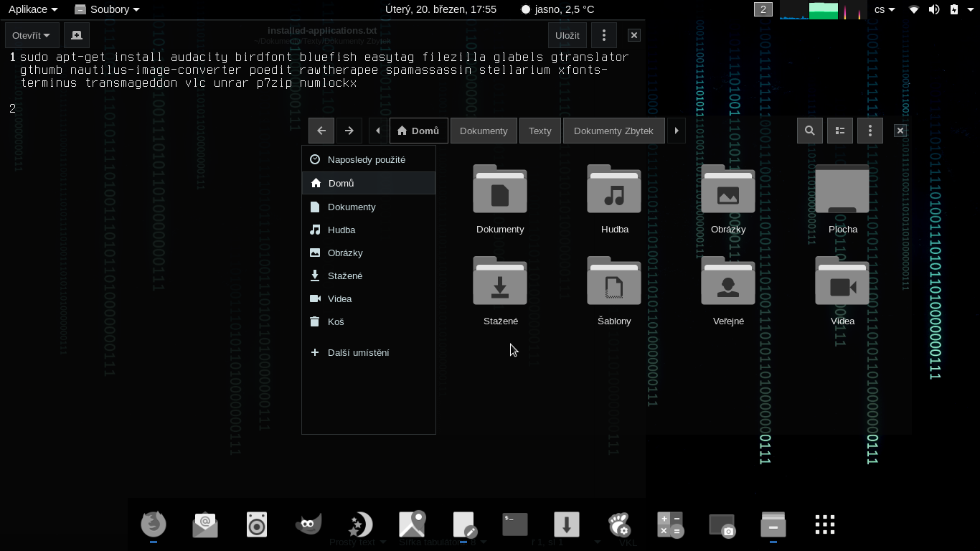Open the cs keyboard layout dropdown
The height and width of the screenshot is (551, 980).
[885, 9]
